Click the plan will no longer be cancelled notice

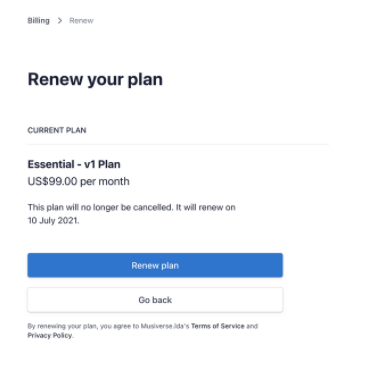click(131, 214)
